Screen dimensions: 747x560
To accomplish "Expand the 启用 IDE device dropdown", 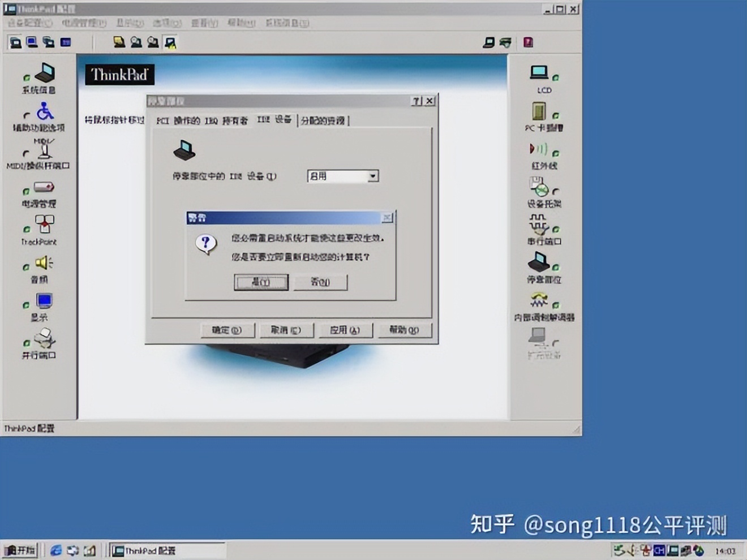I will click(372, 176).
